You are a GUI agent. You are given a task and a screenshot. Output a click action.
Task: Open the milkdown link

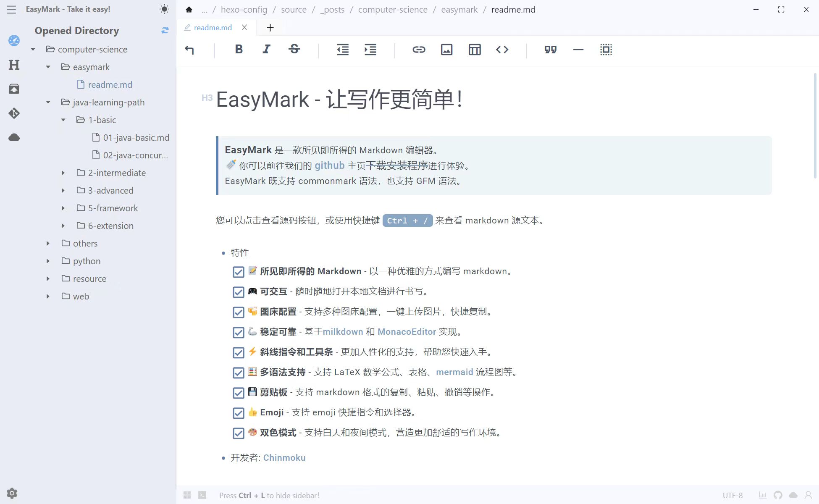coord(343,332)
